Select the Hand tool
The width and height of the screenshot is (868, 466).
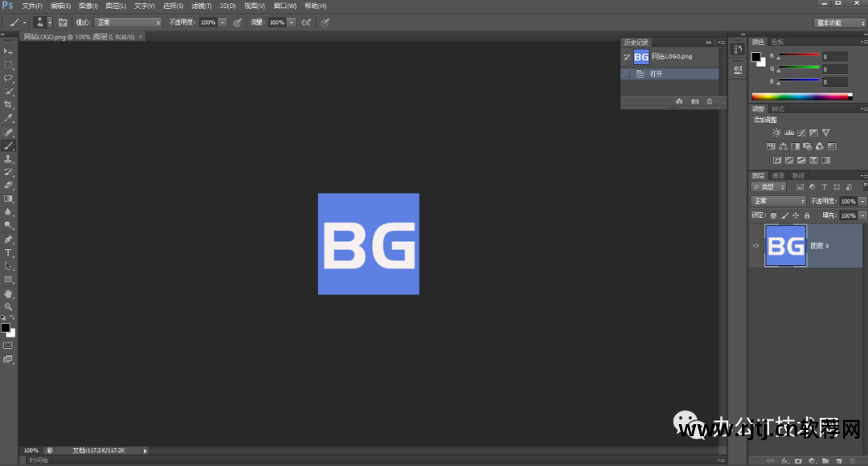(x=8, y=294)
